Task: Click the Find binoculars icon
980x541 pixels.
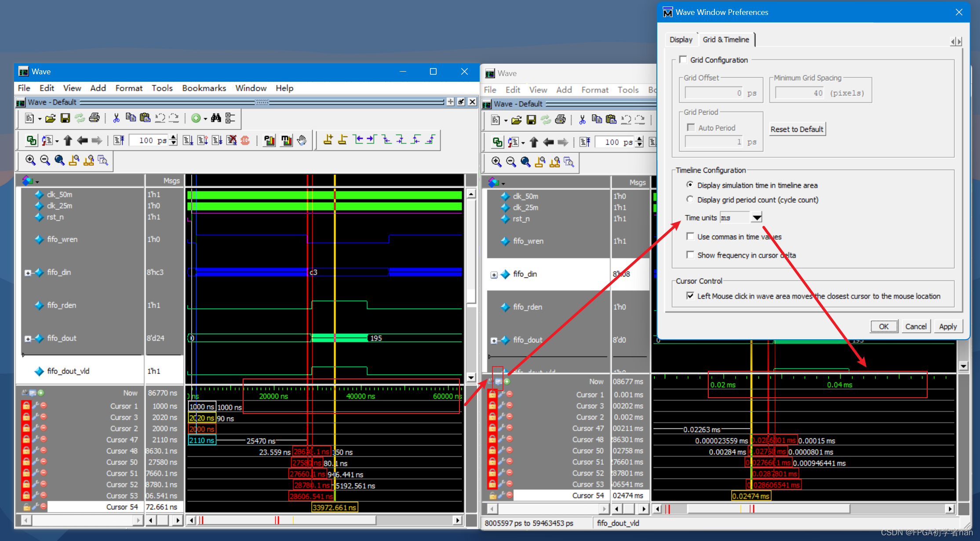Action: (216, 118)
